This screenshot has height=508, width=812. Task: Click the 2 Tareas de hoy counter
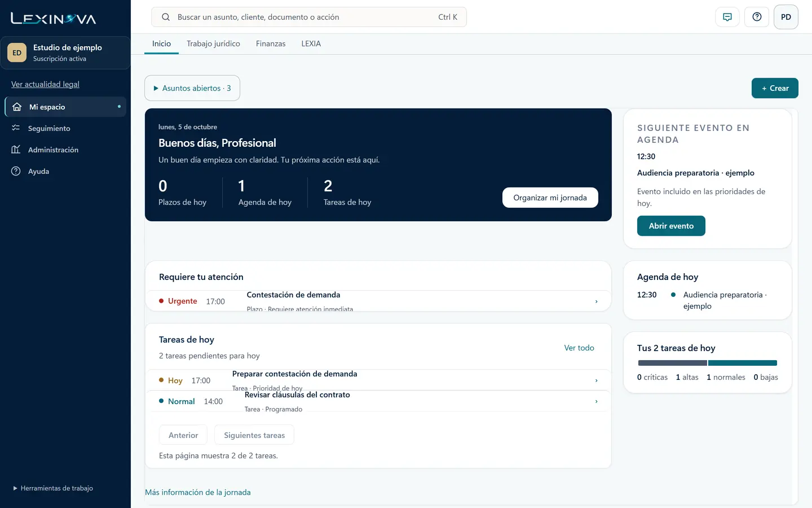pos(347,193)
